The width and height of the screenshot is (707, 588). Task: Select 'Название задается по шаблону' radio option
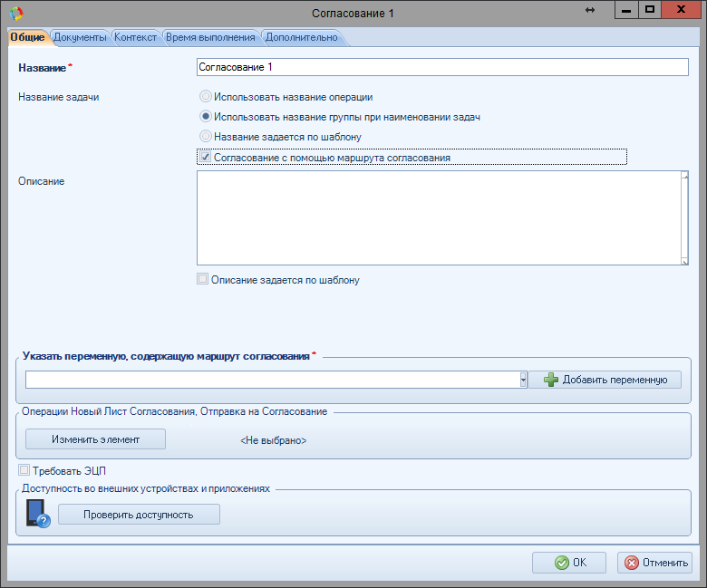click(x=206, y=137)
